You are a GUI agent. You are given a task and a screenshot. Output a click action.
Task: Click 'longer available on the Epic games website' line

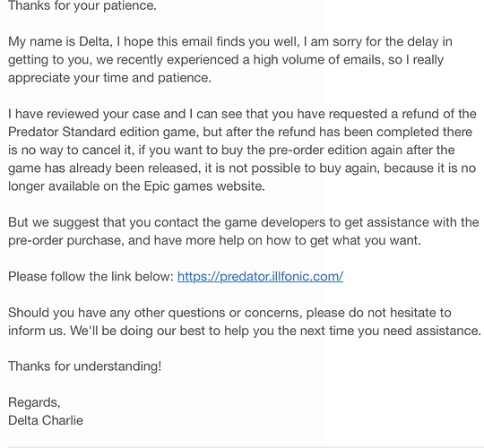coord(136,186)
